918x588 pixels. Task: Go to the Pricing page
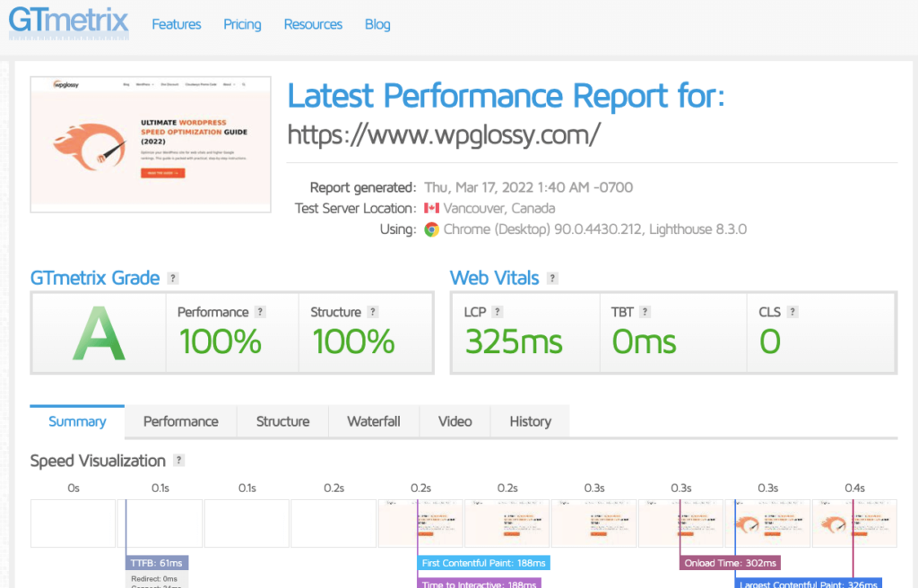(242, 24)
